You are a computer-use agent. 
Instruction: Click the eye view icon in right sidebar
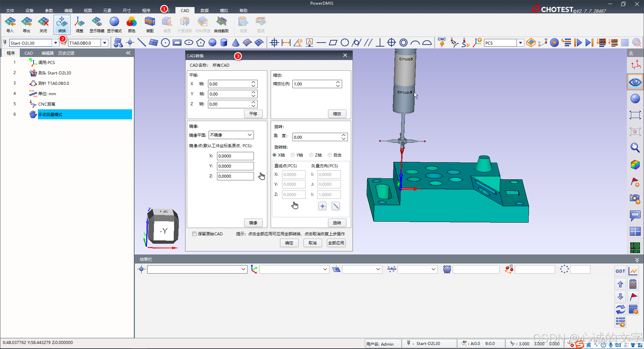(x=635, y=82)
